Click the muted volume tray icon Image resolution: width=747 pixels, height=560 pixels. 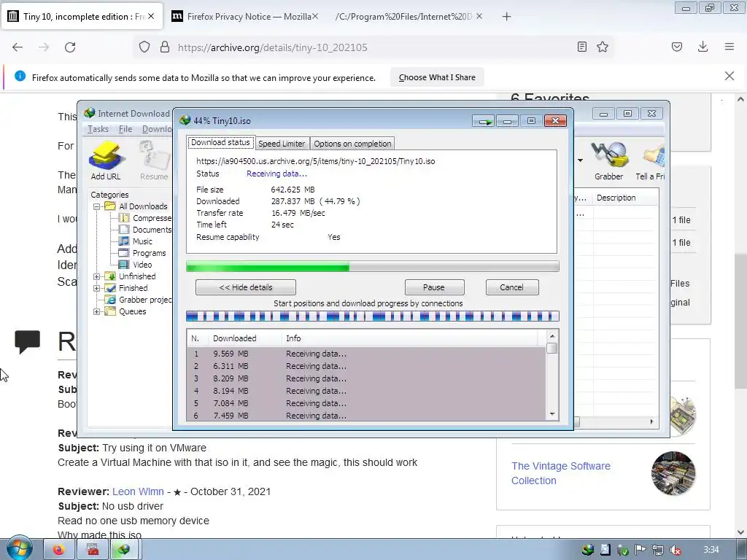coord(675,551)
